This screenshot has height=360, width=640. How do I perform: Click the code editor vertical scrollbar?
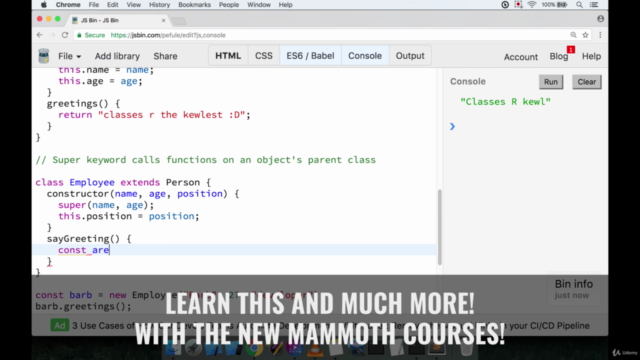click(x=440, y=227)
